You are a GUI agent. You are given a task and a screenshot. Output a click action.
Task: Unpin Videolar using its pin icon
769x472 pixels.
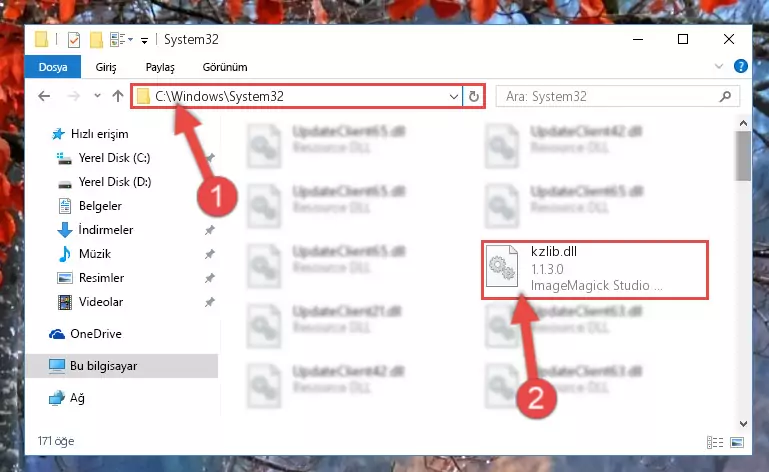(x=209, y=302)
